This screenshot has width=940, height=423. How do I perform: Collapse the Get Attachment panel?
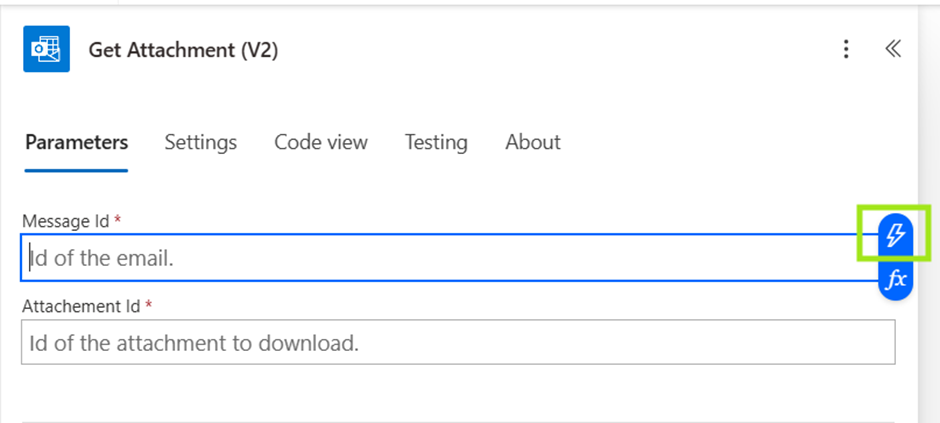tap(893, 49)
